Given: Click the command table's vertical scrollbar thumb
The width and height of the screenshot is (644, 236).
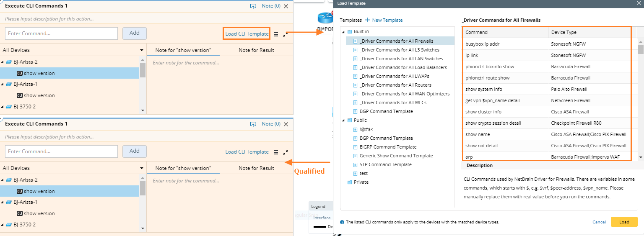Looking at the screenshot, I should 640,49.
